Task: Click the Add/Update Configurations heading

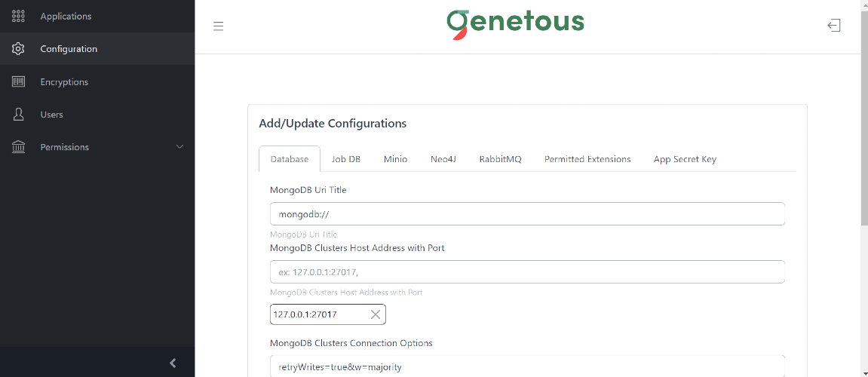Action: [333, 124]
